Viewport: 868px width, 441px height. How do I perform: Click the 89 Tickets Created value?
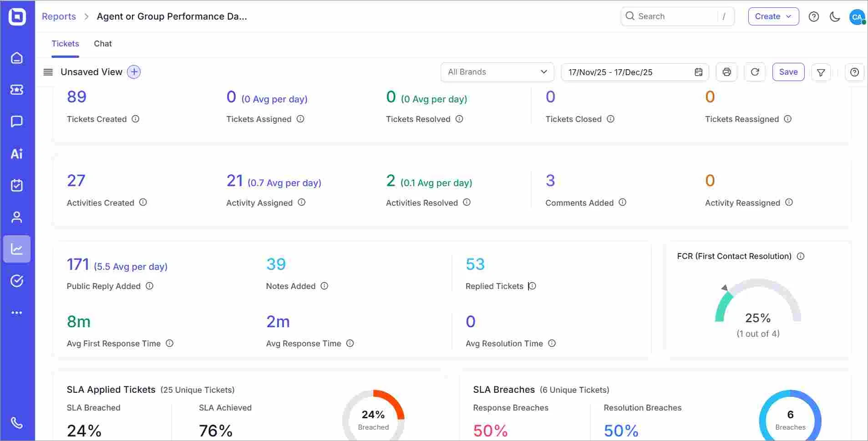pyautogui.click(x=76, y=96)
